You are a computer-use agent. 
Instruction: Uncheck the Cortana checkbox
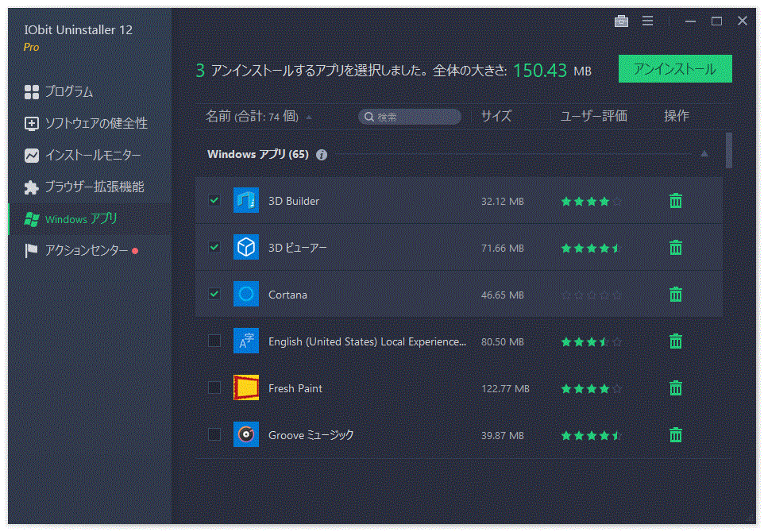point(214,294)
